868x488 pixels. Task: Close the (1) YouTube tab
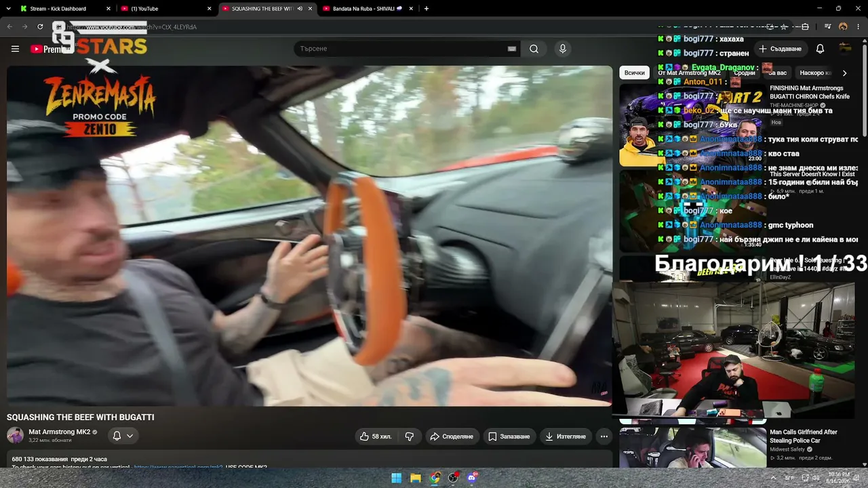coord(209,9)
